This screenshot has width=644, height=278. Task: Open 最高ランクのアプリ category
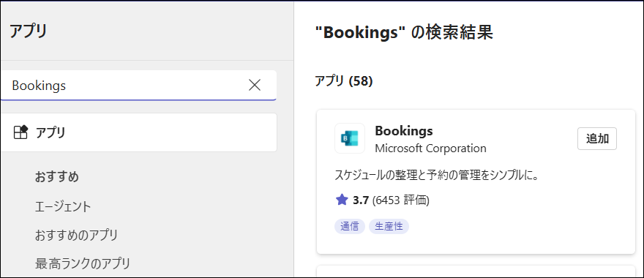point(83,263)
